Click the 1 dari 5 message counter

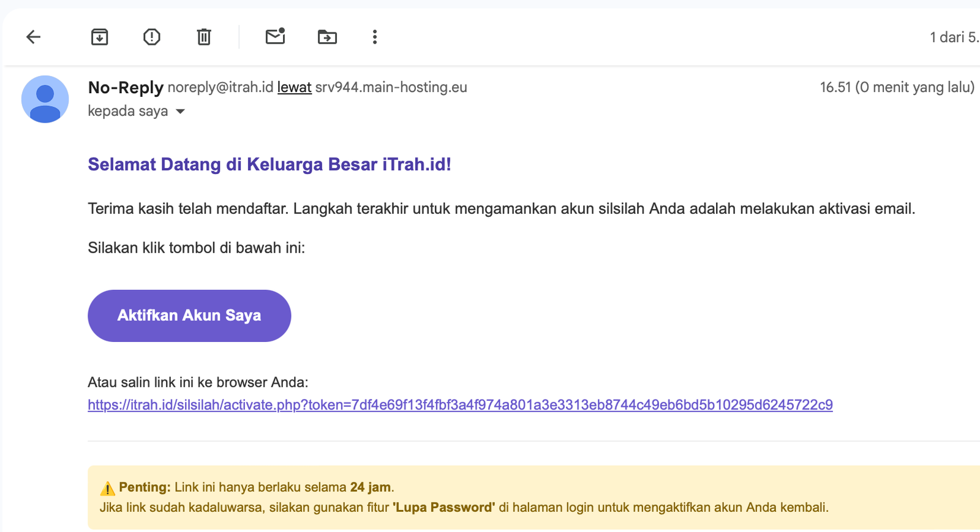coord(954,37)
